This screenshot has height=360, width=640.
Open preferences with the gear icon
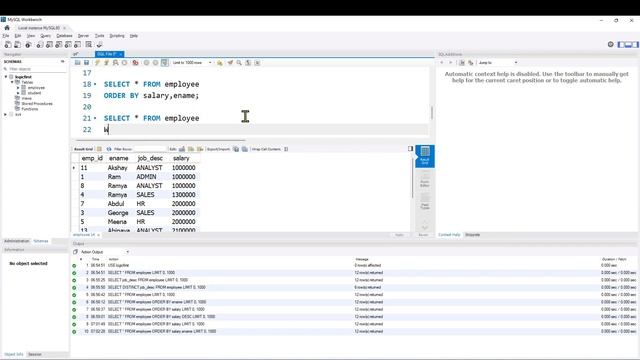click(611, 44)
